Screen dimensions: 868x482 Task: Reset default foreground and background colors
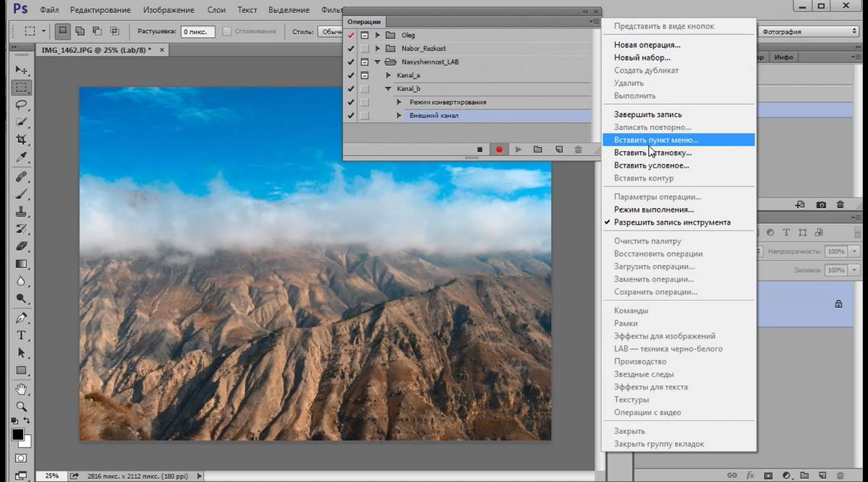(15, 421)
